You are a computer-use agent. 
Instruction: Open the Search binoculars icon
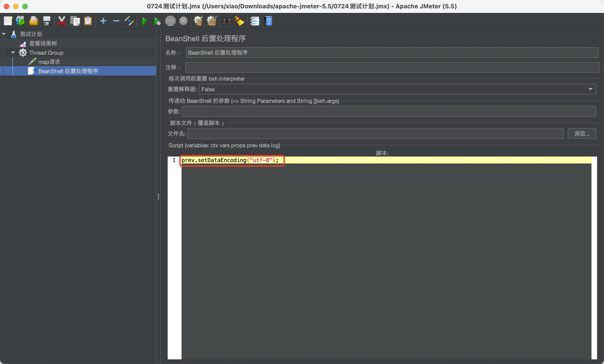[x=227, y=21]
